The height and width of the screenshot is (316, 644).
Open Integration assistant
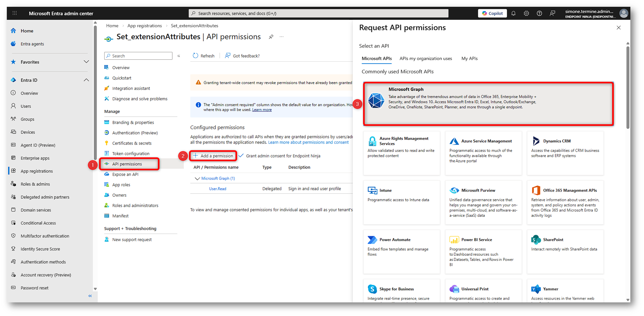(x=131, y=88)
